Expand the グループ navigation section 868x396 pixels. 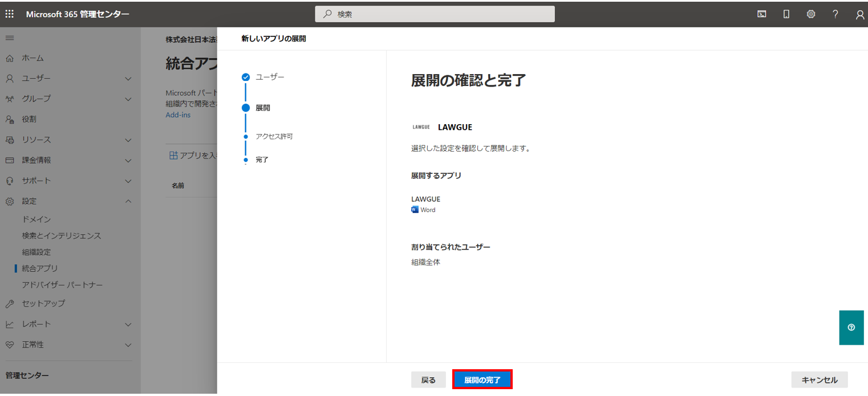click(128, 99)
